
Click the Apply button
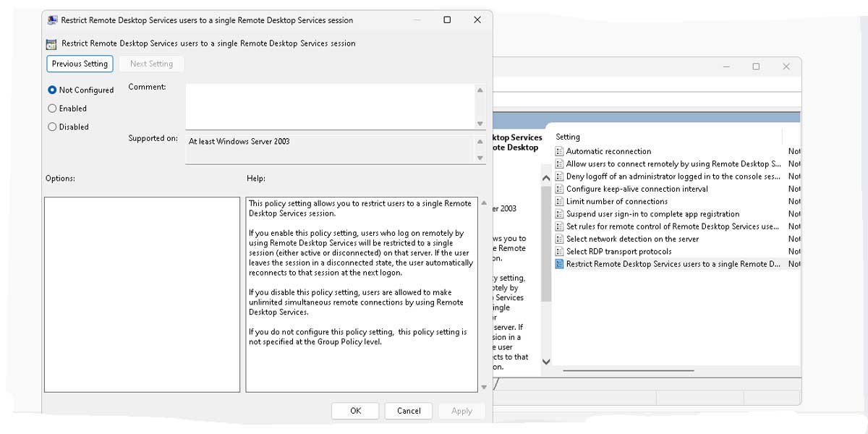click(461, 410)
